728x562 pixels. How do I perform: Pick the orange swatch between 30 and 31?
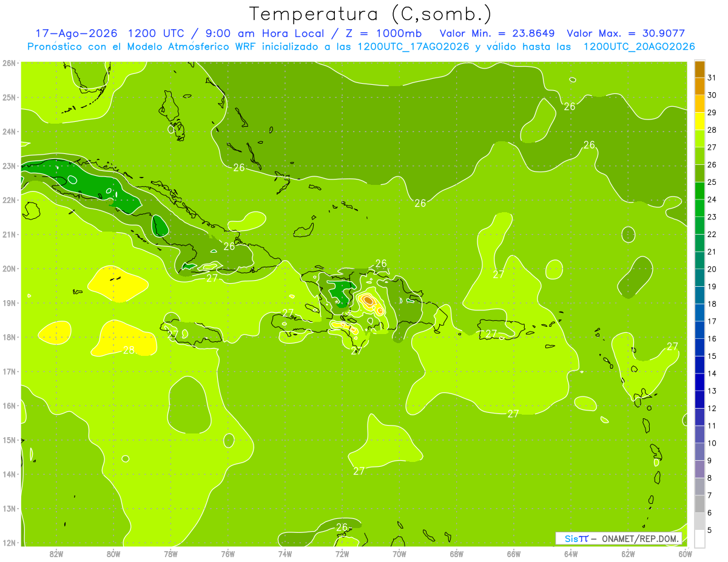(699, 87)
